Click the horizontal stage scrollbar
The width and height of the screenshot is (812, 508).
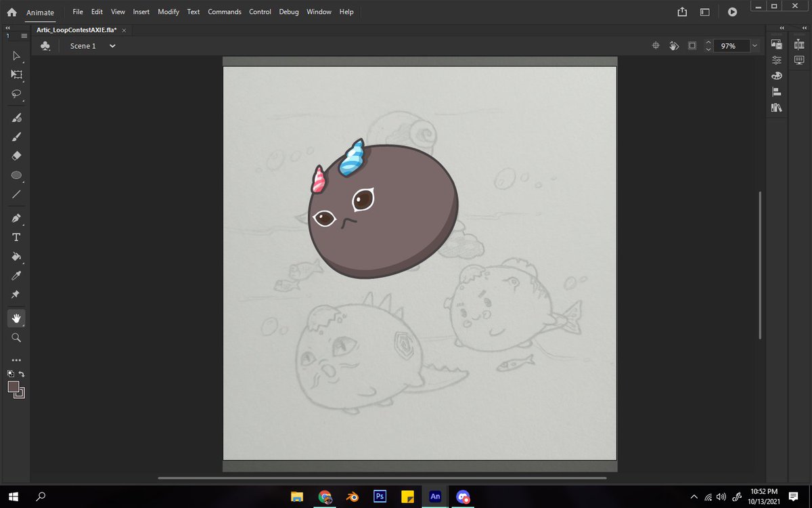pos(382,478)
